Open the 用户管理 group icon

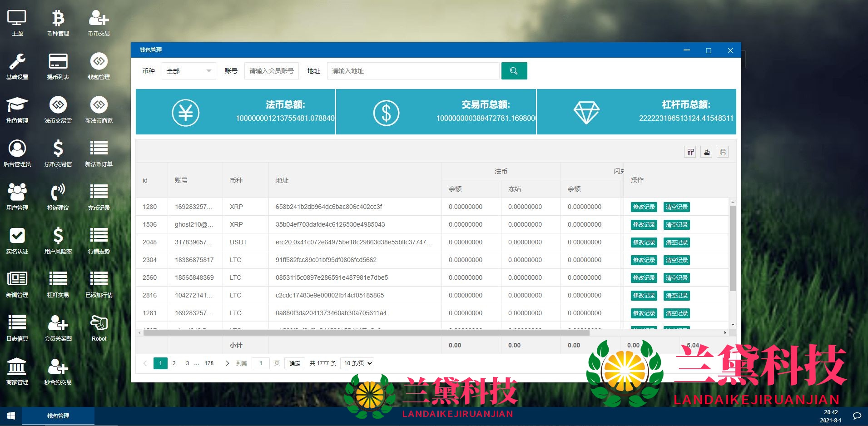[x=17, y=197]
